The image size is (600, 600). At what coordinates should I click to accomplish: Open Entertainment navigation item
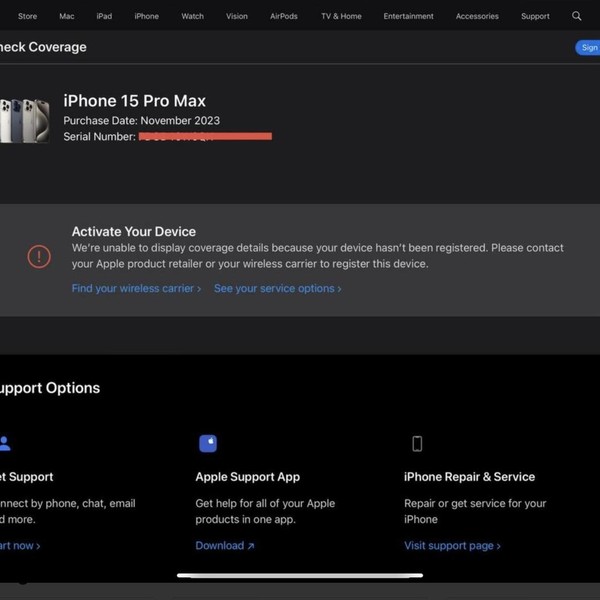click(x=408, y=16)
